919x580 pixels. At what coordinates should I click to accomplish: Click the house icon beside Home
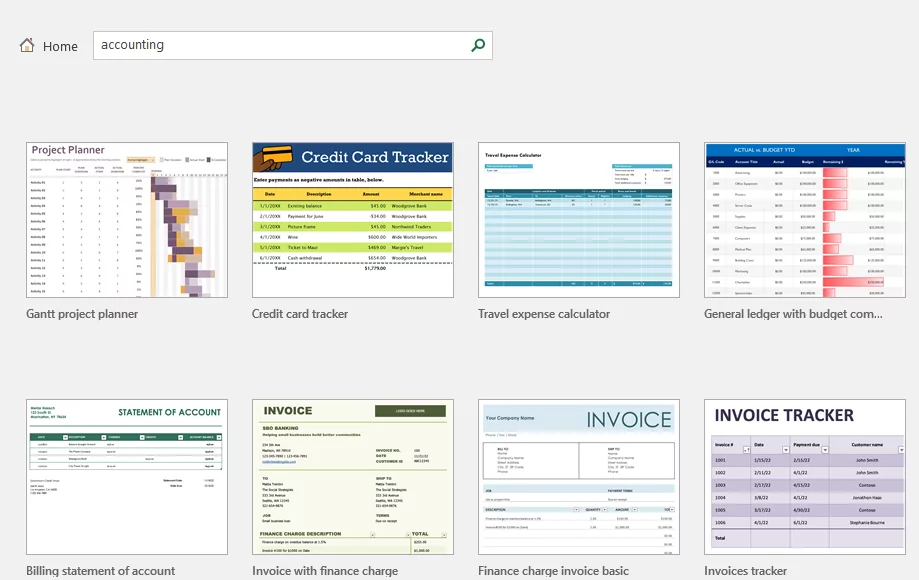coord(27,45)
